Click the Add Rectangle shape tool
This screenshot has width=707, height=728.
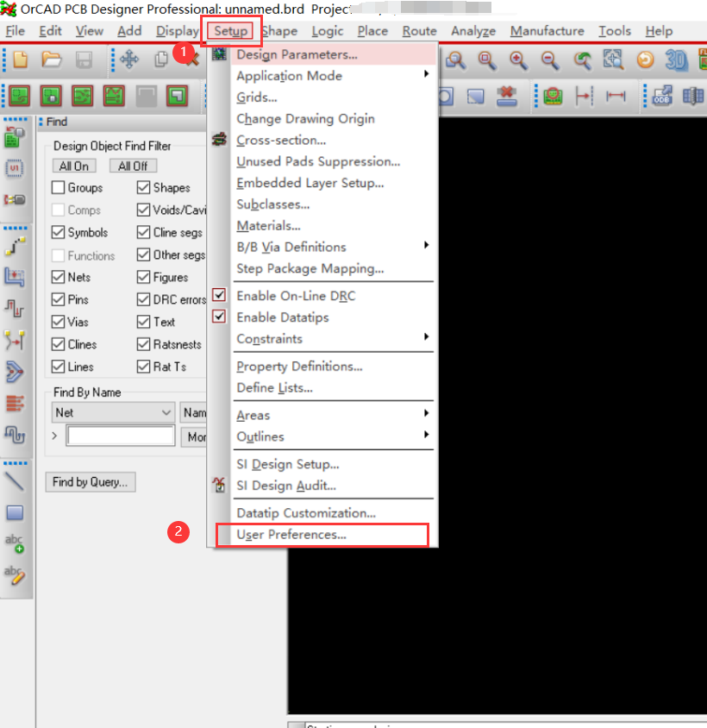tap(15, 512)
